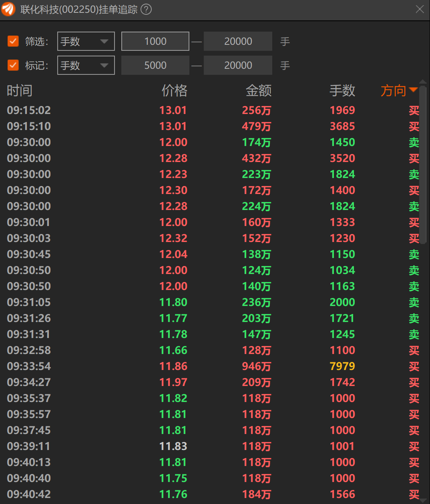Disable the 筛选 filter checkbox
The image size is (430, 504).
(x=13, y=41)
